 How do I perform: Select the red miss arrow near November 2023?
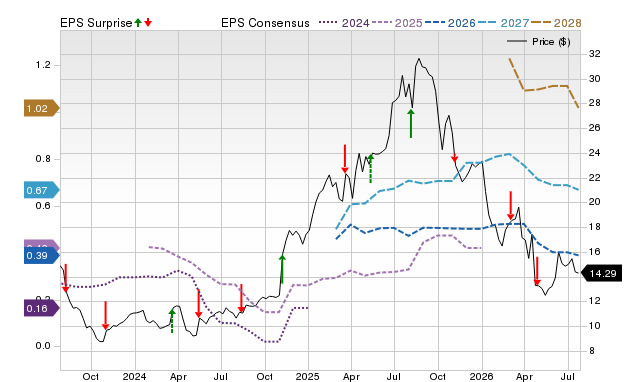coord(105,315)
